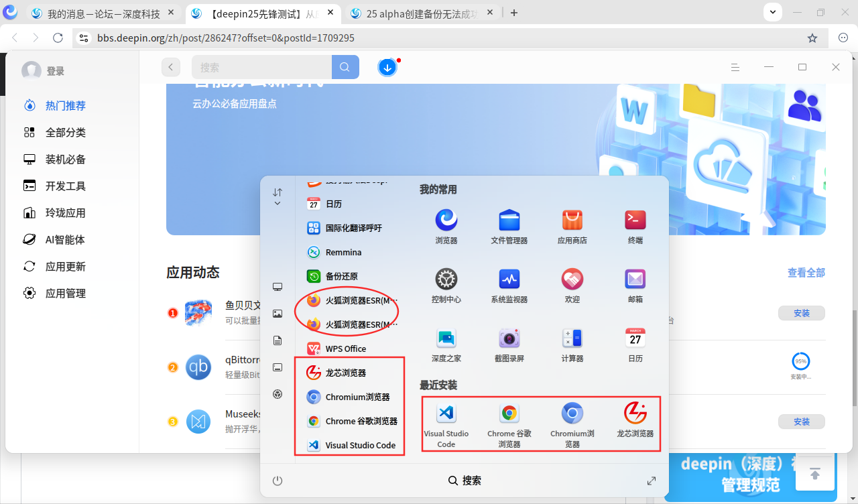This screenshot has width=858, height=504.
Task: Go to 开发工具 category in sidebar
Action: pos(65,186)
